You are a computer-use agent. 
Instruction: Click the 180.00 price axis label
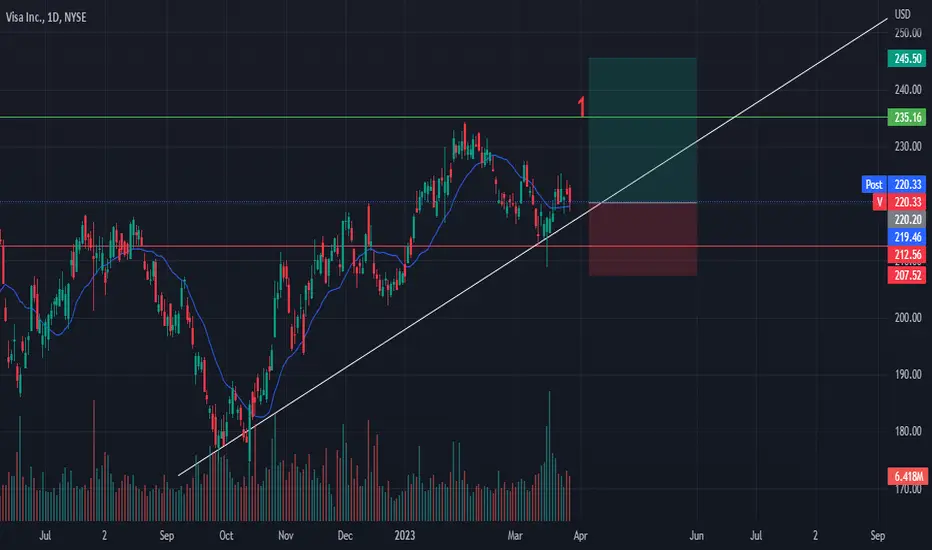(x=908, y=431)
